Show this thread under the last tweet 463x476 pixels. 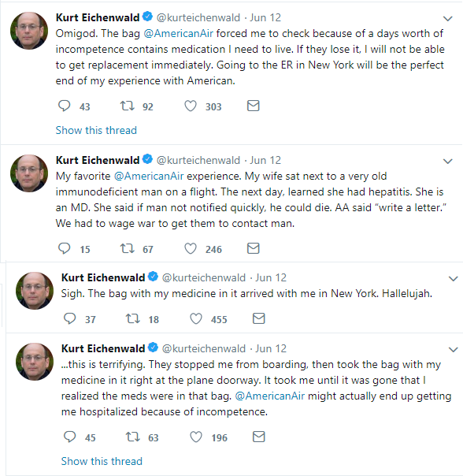pyautogui.click(x=102, y=461)
